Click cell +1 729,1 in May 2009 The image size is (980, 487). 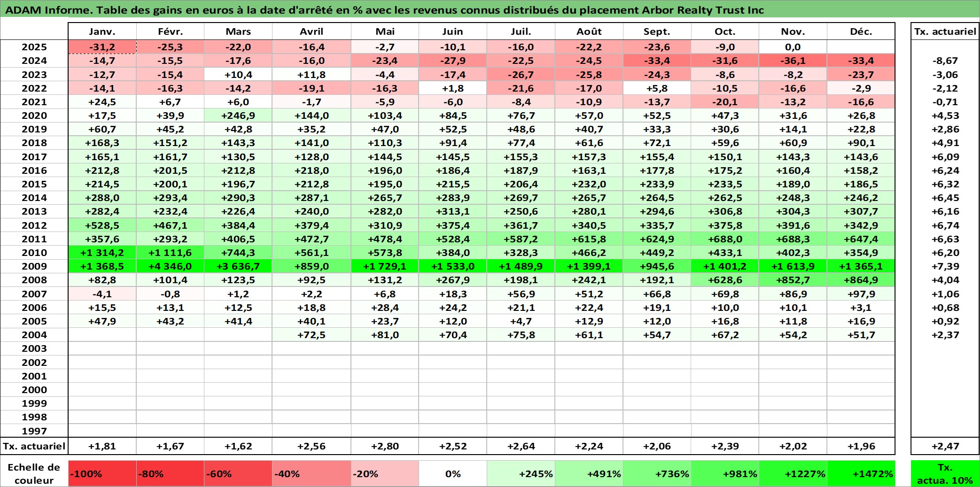click(385, 266)
